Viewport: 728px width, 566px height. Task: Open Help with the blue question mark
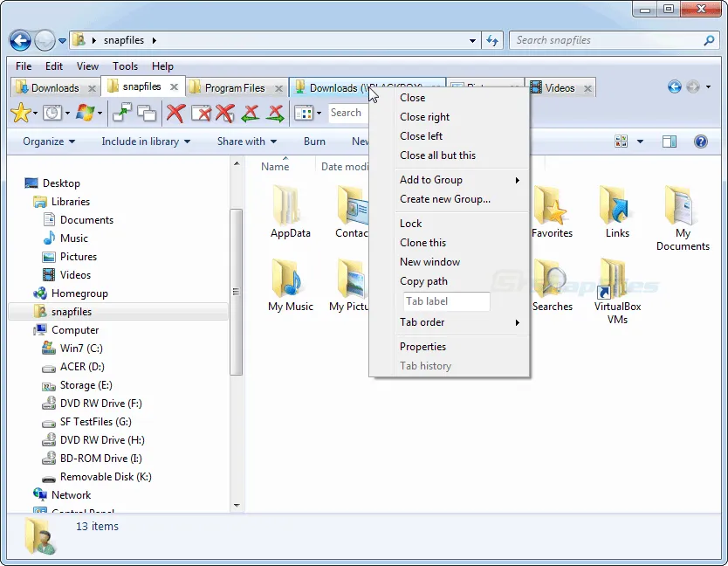coord(701,141)
